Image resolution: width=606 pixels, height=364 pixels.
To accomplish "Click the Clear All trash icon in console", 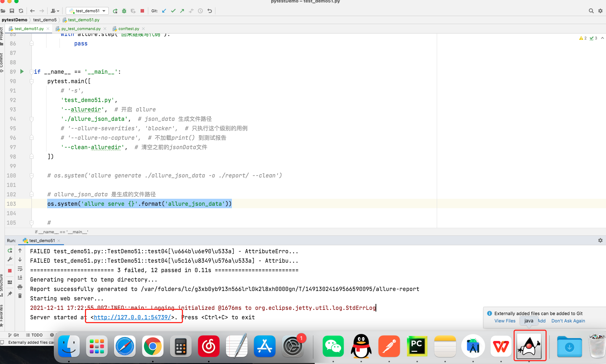I will click(x=20, y=296).
